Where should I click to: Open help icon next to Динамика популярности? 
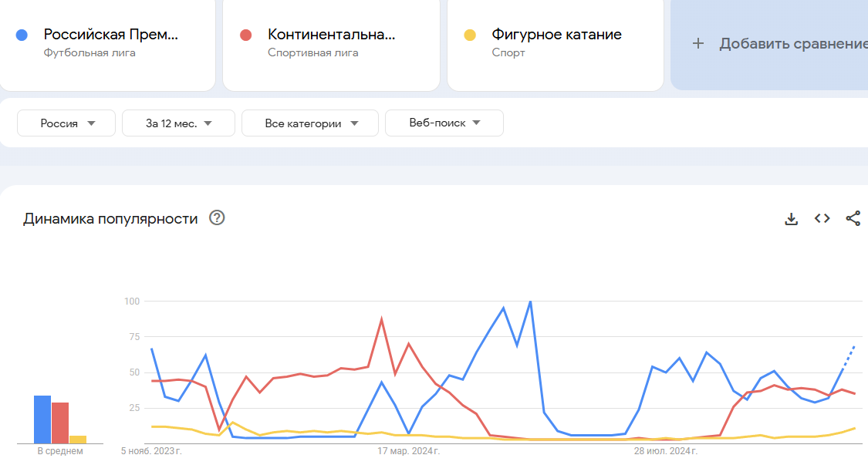click(217, 218)
